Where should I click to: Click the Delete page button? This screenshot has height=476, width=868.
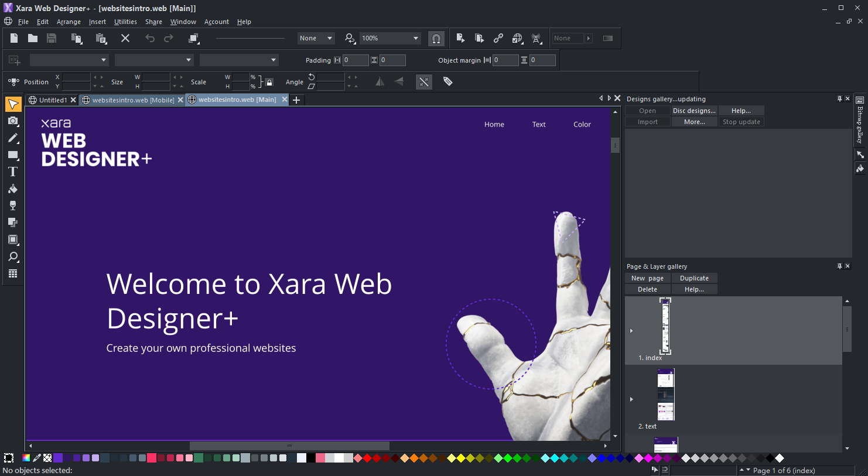point(647,289)
